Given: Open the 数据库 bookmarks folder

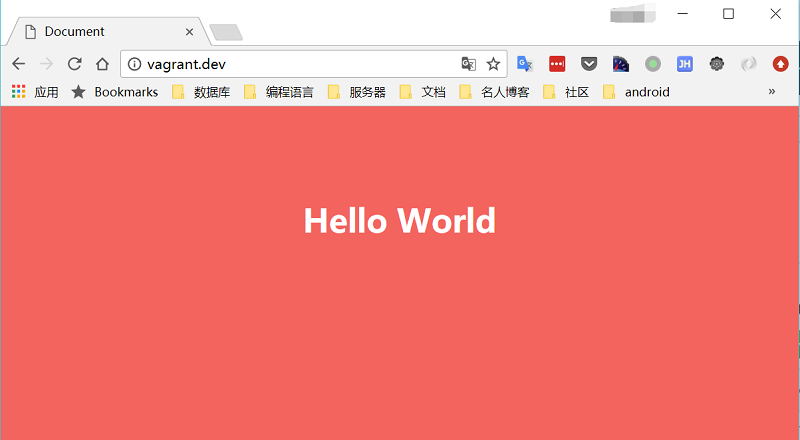Looking at the screenshot, I should [x=201, y=92].
